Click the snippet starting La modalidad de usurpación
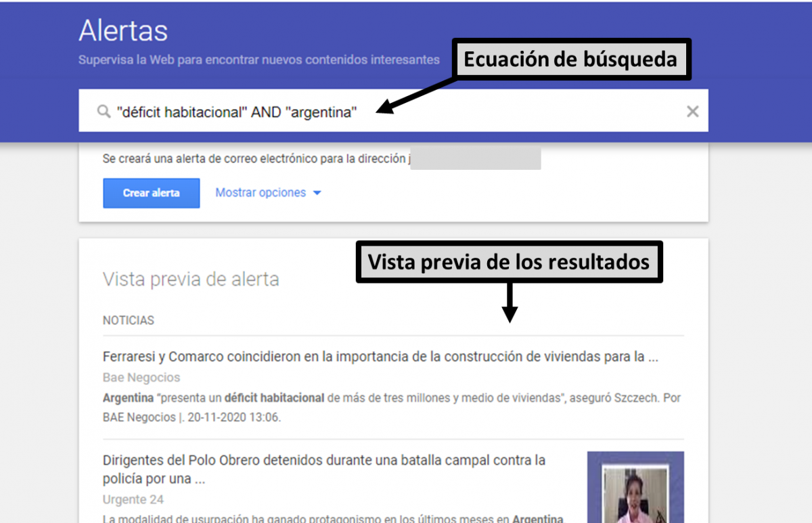The width and height of the screenshot is (812, 523). [332, 518]
